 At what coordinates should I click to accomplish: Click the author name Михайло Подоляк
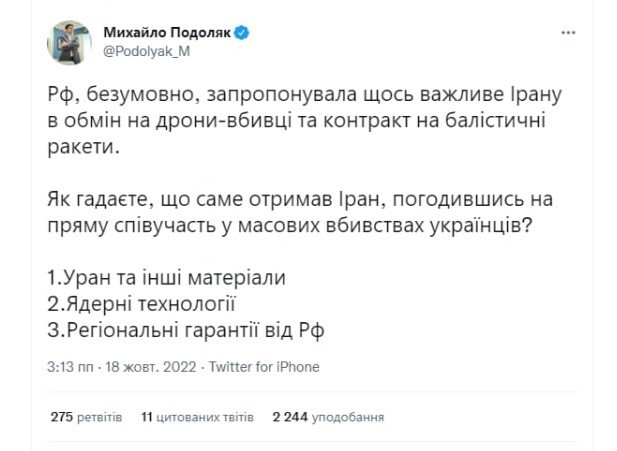click(x=166, y=32)
